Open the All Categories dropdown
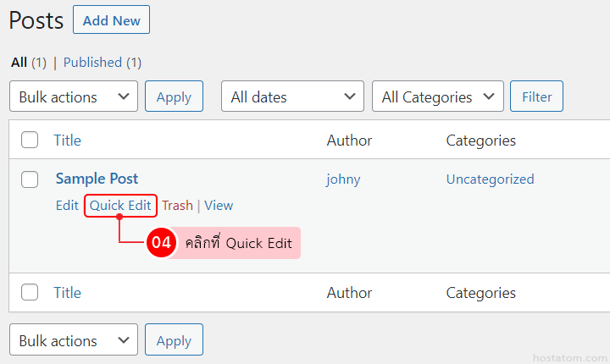 (x=437, y=97)
